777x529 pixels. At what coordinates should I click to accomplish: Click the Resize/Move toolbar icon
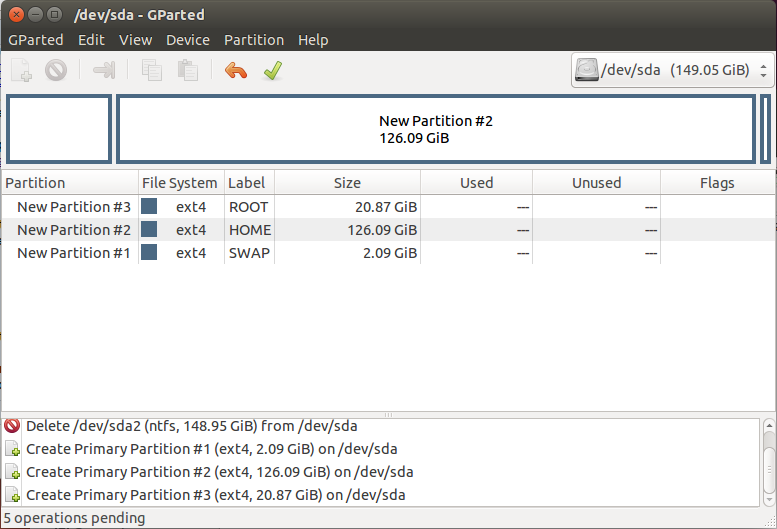[104, 70]
